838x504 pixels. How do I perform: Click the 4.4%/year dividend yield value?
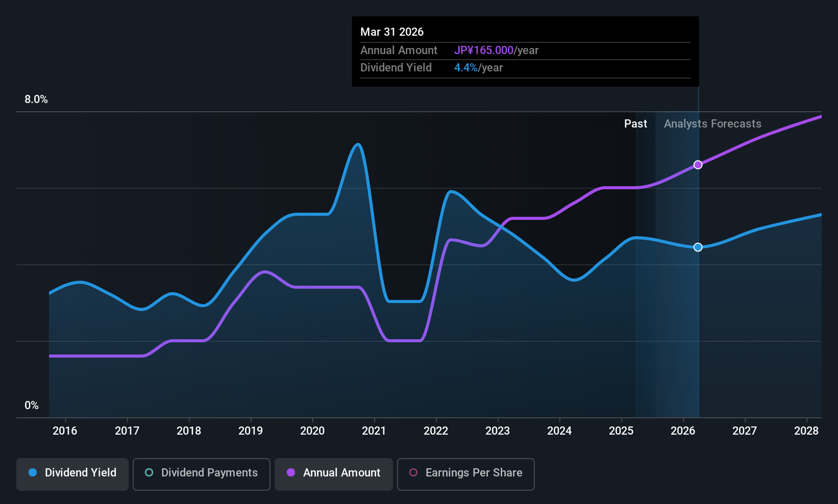point(479,67)
